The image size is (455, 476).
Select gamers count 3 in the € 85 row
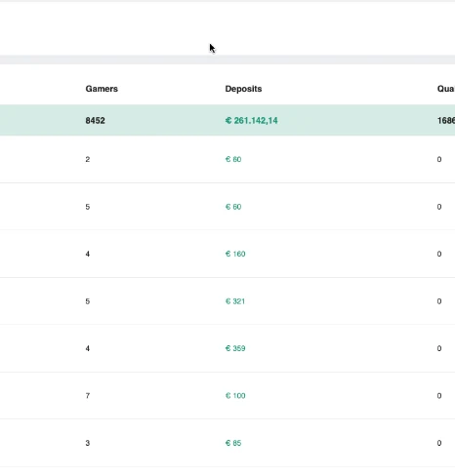88,443
